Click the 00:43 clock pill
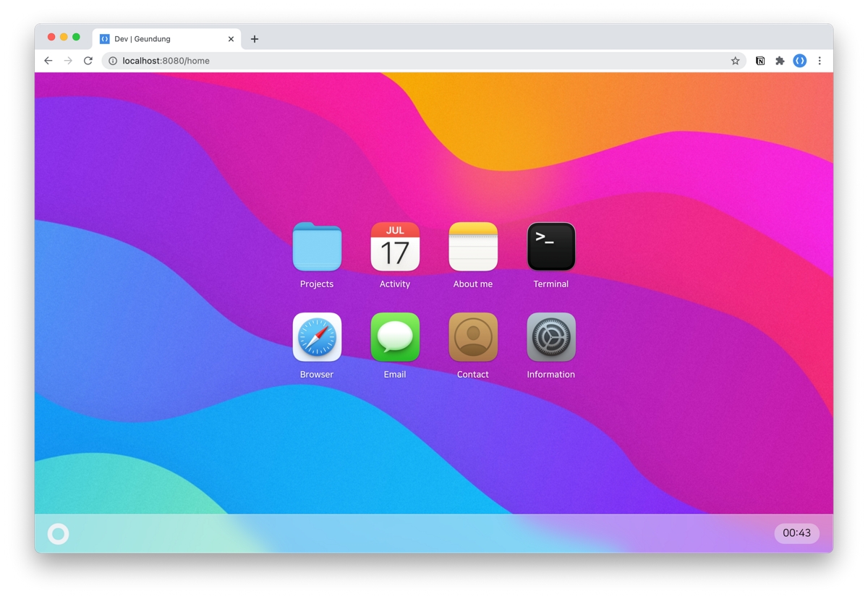868x599 pixels. tap(796, 533)
